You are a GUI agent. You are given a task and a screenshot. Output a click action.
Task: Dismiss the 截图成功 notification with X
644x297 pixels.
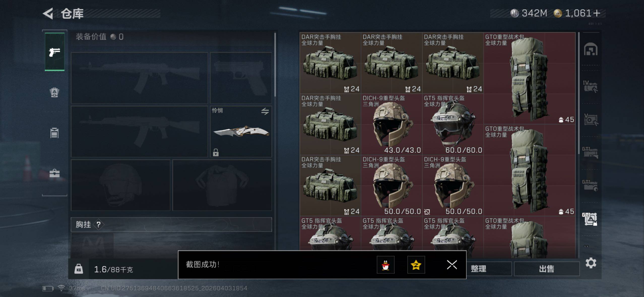click(452, 265)
